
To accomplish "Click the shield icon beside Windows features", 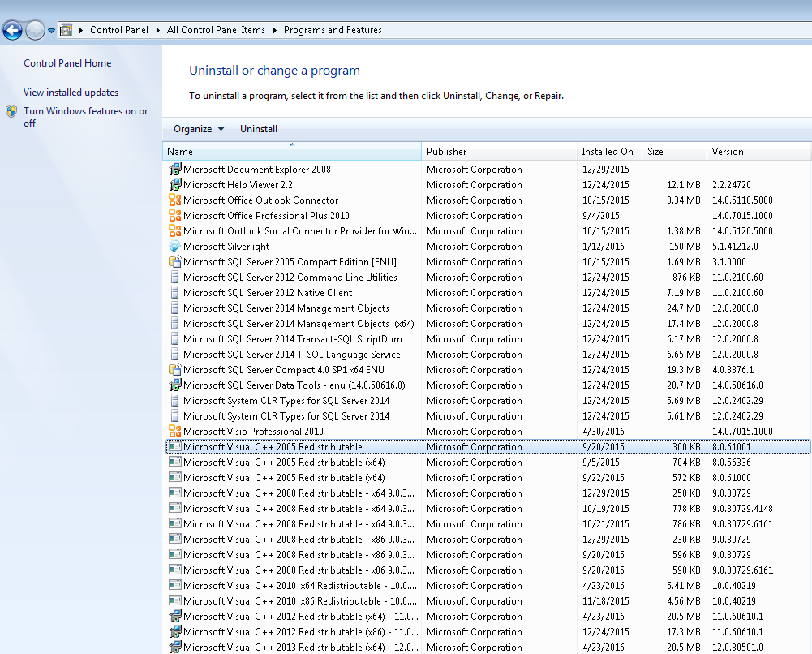I will click(x=11, y=111).
